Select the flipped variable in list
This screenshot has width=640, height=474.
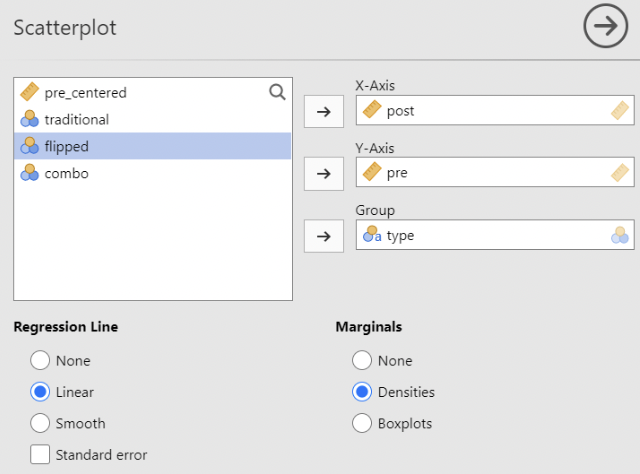point(67,147)
